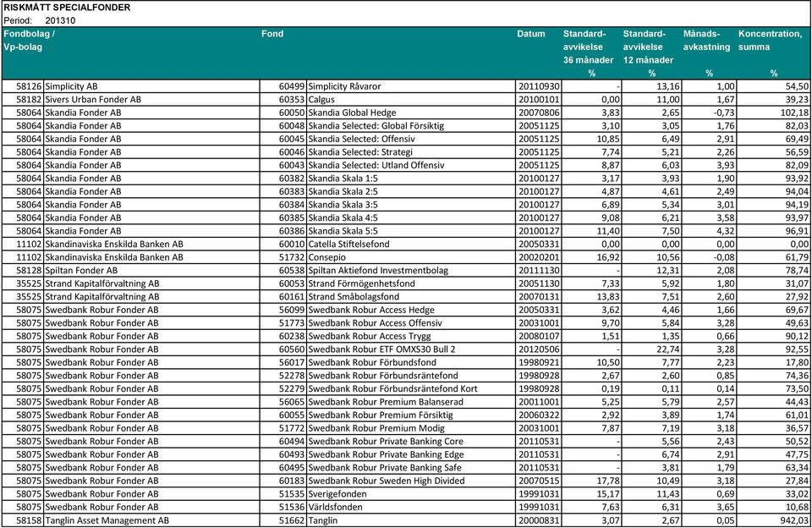
Task: Click the Skandia Skala 4:5 cell
Action: point(343,218)
